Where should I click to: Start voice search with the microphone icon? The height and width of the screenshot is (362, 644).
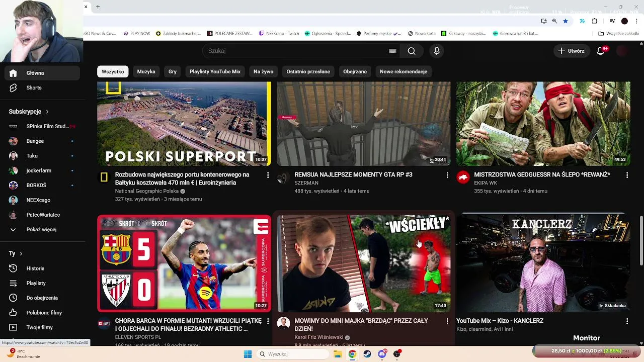tap(437, 51)
